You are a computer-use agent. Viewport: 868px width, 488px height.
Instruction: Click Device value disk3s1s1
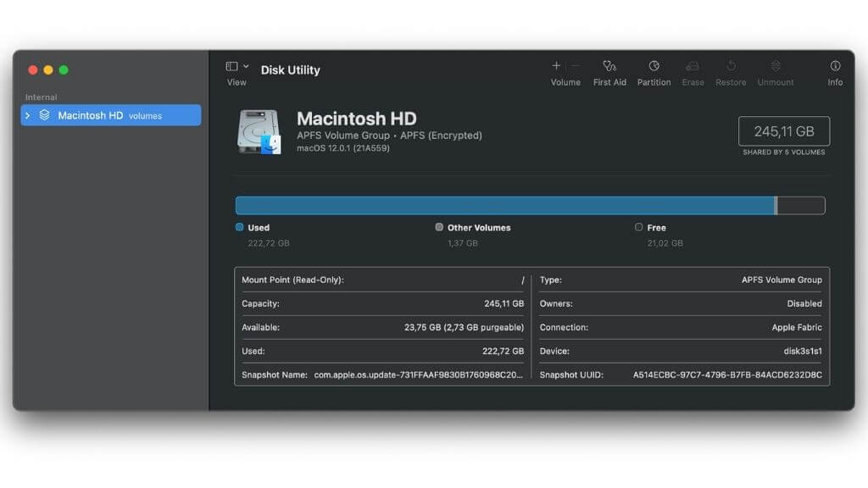803,352
